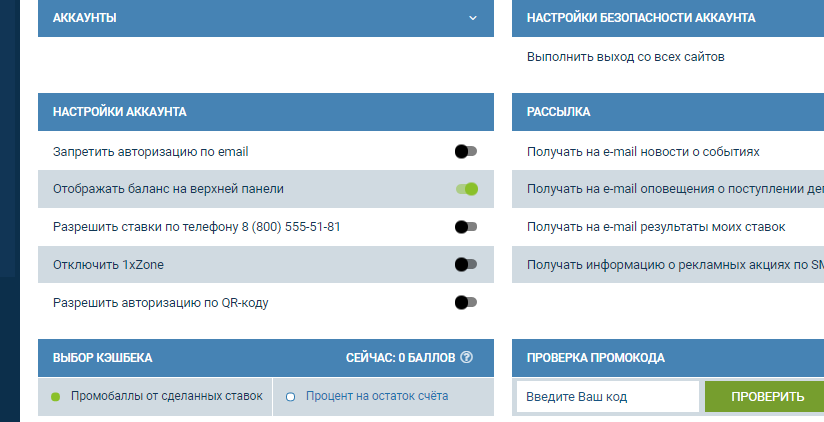
Task: Select Промобаллы от сделанных ставок option
Action: 56,396
